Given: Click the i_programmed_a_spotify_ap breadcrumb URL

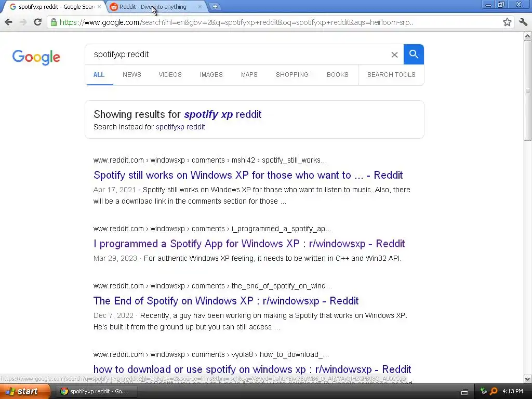Looking at the screenshot, I should 212,229.
